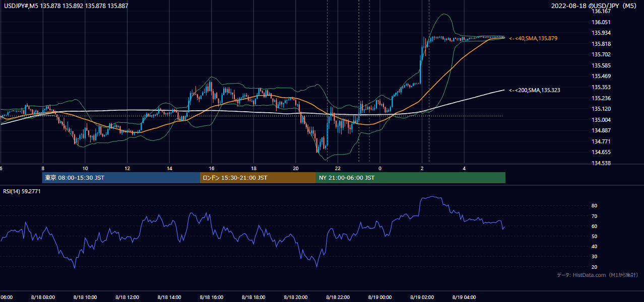Click the 135.702 price axis label
Screen dimensions: 644x302
coord(601,54)
